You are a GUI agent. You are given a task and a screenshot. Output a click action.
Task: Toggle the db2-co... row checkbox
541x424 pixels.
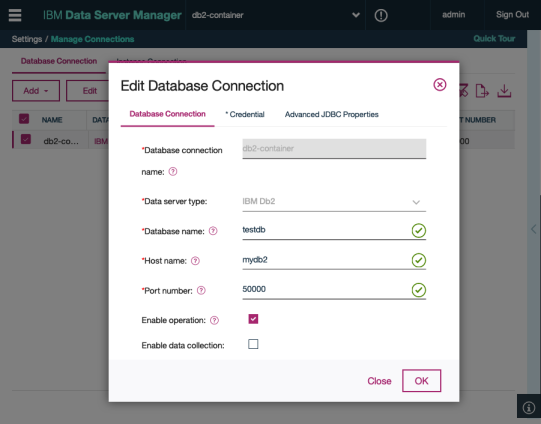26,139
